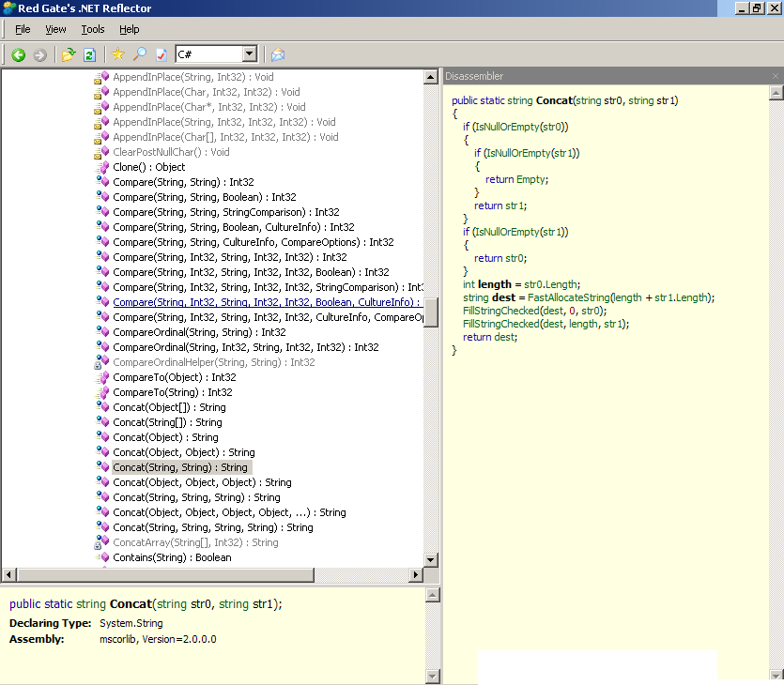Click the info panel's scroll up arrow
Image resolution: width=784 pixels, height=685 pixels.
pyautogui.click(x=433, y=595)
